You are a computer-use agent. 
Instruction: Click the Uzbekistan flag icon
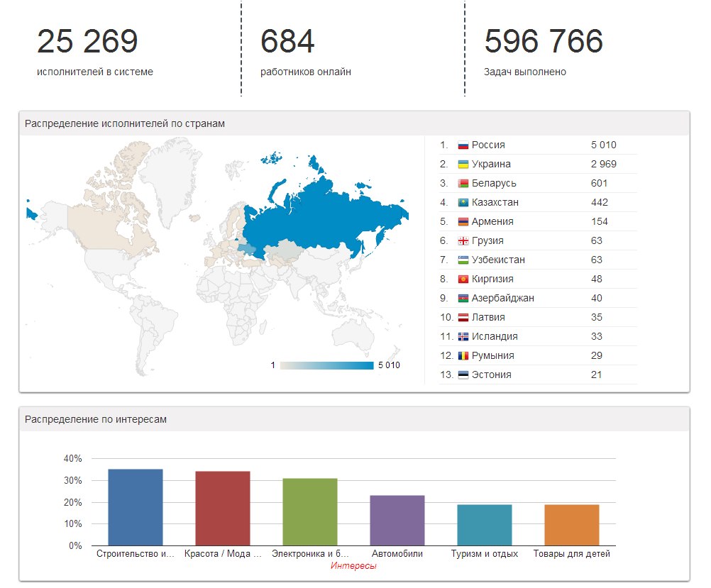(x=463, y=260)
